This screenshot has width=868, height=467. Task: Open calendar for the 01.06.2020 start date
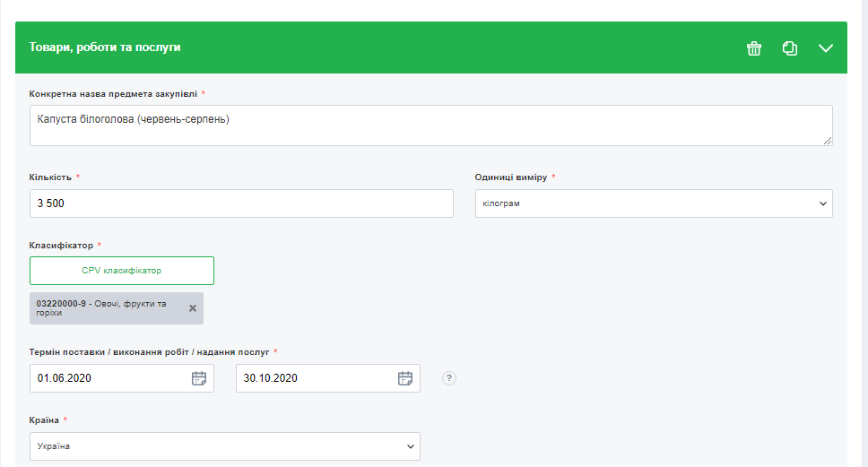(x=199, y=378)
